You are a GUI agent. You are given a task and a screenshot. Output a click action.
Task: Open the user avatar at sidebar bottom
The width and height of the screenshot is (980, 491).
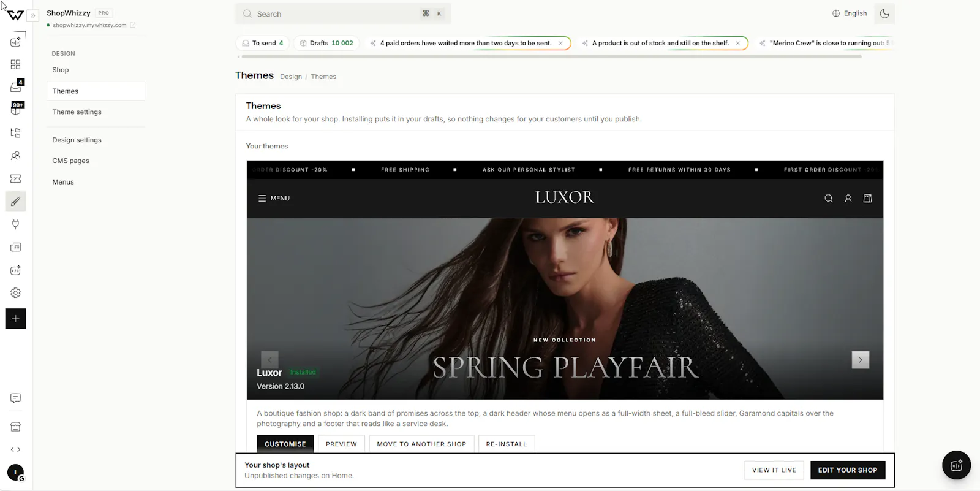(15, 473)
